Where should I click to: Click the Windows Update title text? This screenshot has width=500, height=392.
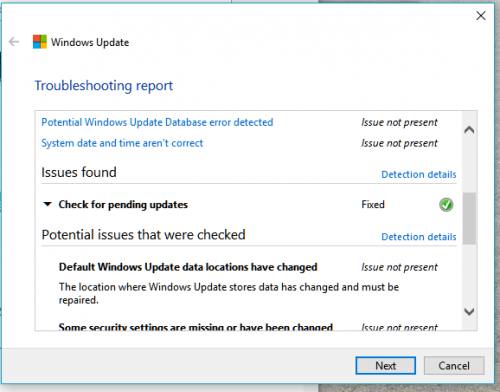pyautogui.click(x=90, y=42)
